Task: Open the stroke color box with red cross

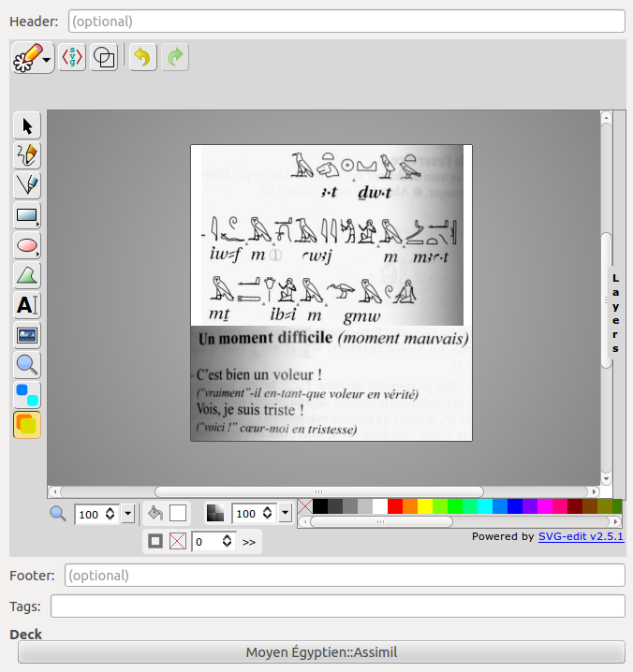Action: [x=178, y=541]
